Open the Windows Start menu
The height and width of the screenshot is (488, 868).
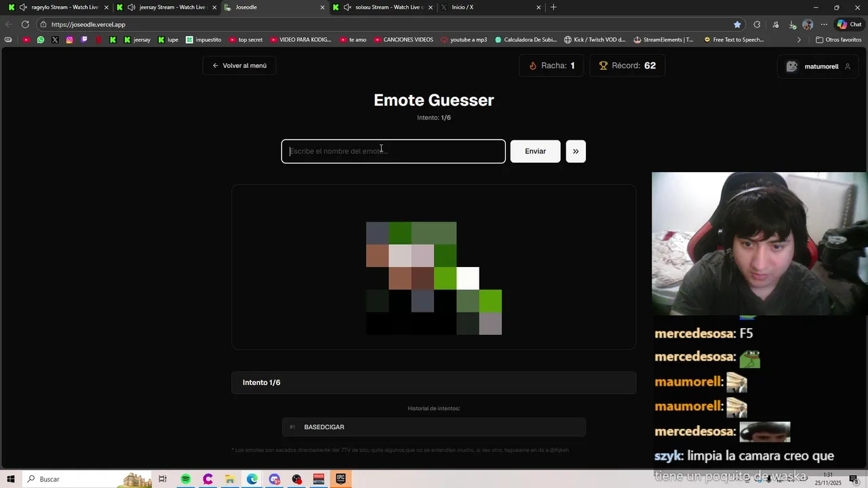coord(11,479)
